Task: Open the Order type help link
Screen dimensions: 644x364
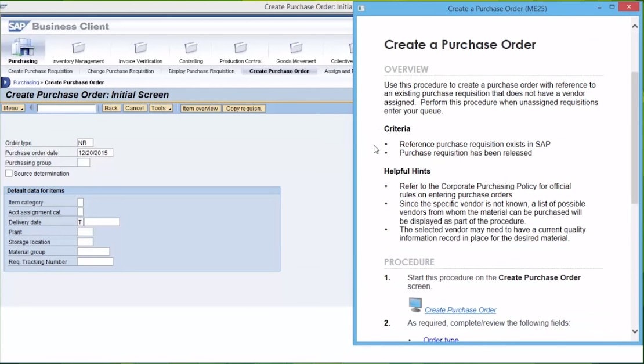Action: 441,340
